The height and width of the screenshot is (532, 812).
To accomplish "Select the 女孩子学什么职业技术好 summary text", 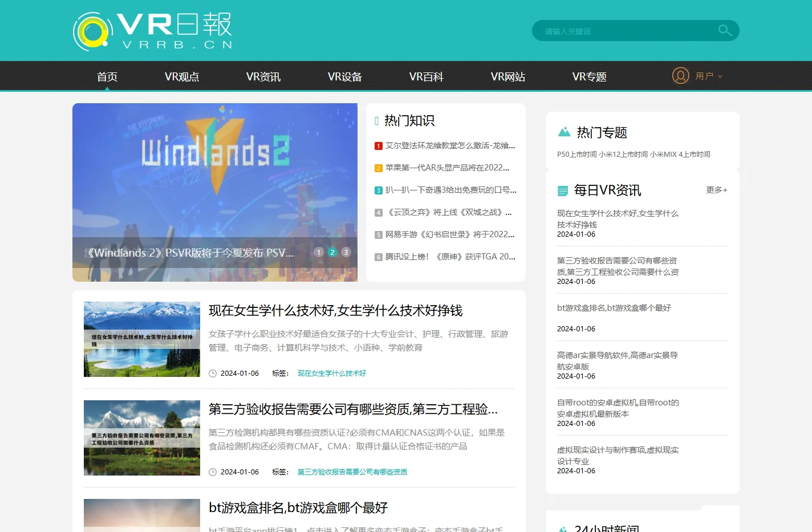I will 358,341.
